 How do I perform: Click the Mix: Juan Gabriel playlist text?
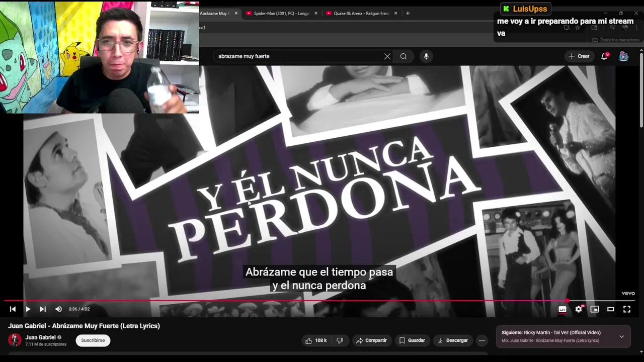pyautogui.click(x=550, y=341)
